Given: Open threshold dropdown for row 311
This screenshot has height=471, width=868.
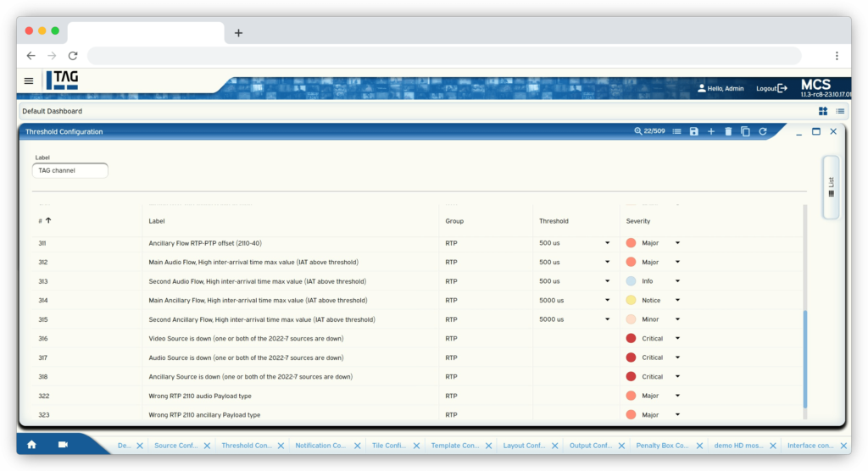Looking at the screenshot, I should 607,243.
